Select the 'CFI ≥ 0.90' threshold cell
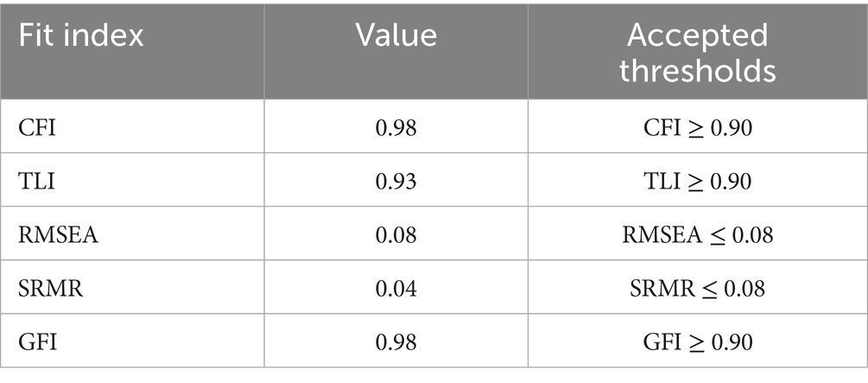Screen dimensions: 868x383 (x=697, y=130)
